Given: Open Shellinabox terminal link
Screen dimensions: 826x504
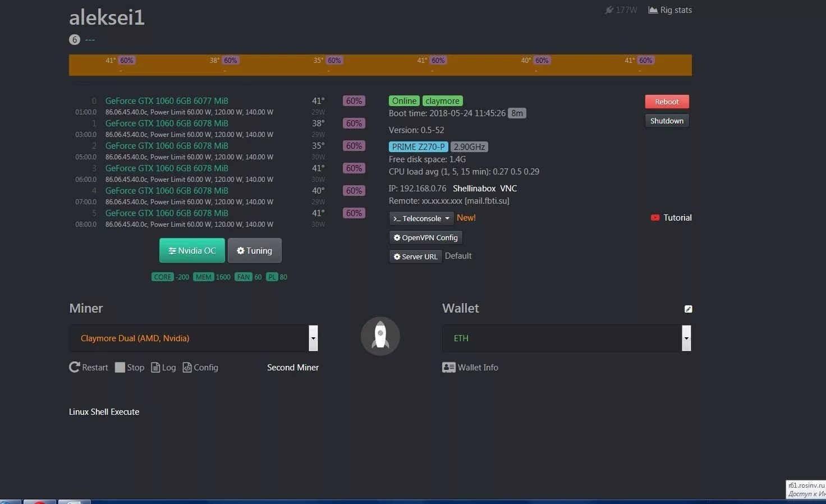Looking at the screenshot, I should (x=474, y=189).
